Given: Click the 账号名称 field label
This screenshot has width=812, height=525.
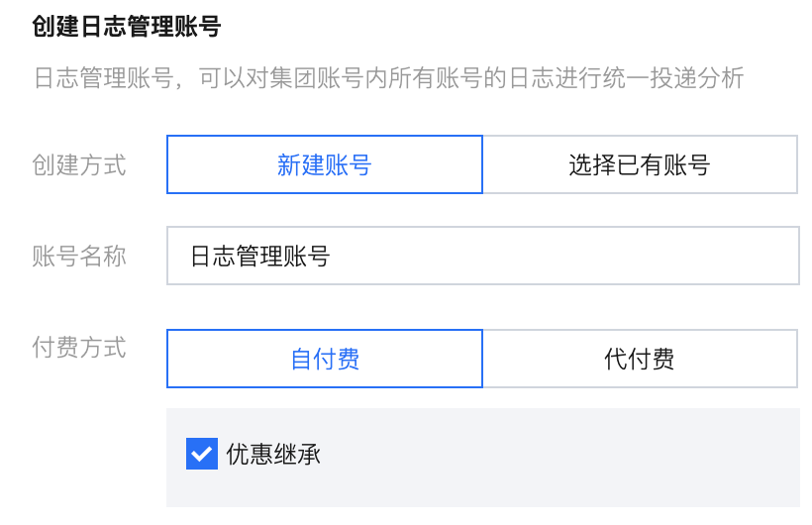Looking at the screenshot, I should point(79,257).
